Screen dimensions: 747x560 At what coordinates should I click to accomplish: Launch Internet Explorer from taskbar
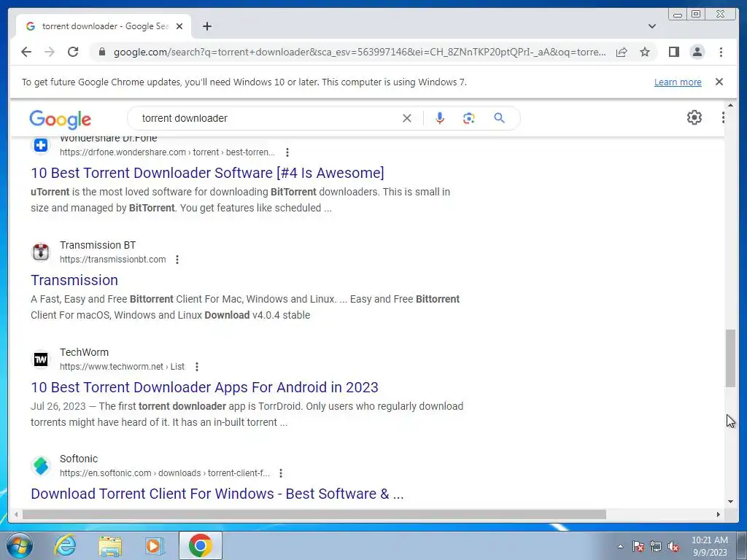[65, 545]
